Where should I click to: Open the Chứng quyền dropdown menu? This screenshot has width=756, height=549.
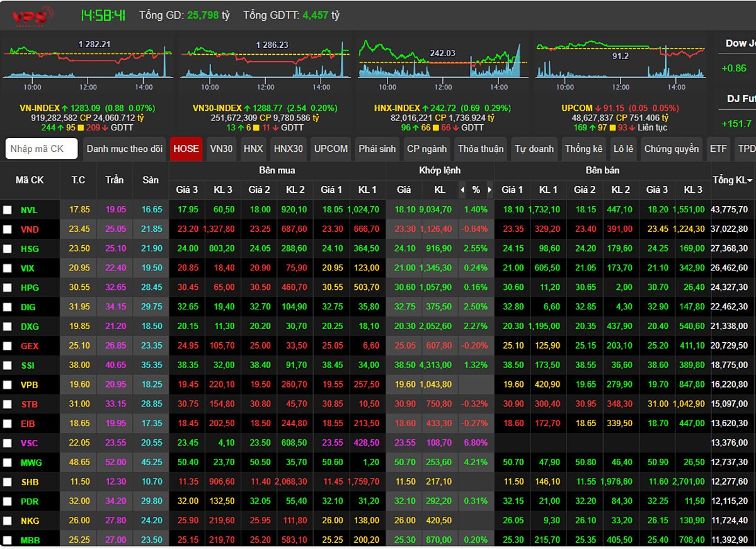coord(671,149)
